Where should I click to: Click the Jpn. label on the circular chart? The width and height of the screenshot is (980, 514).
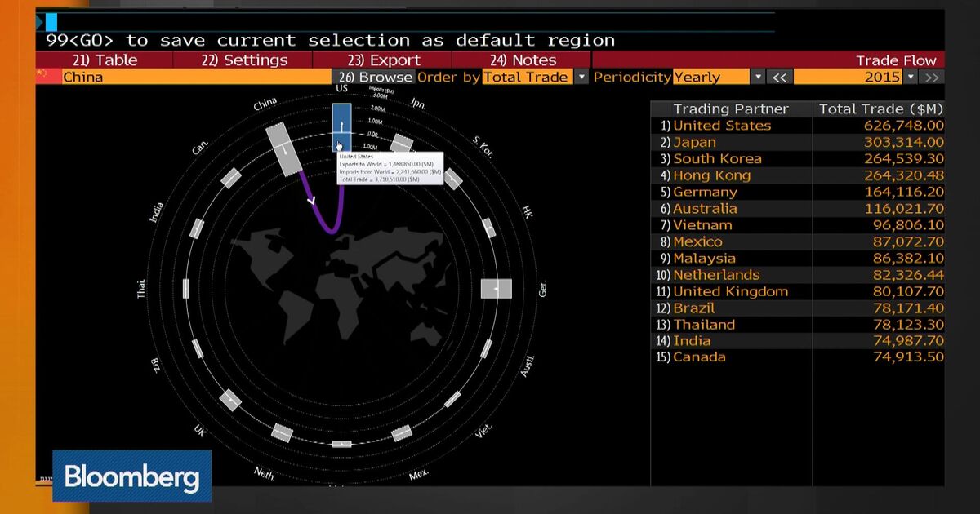point(418,104)
